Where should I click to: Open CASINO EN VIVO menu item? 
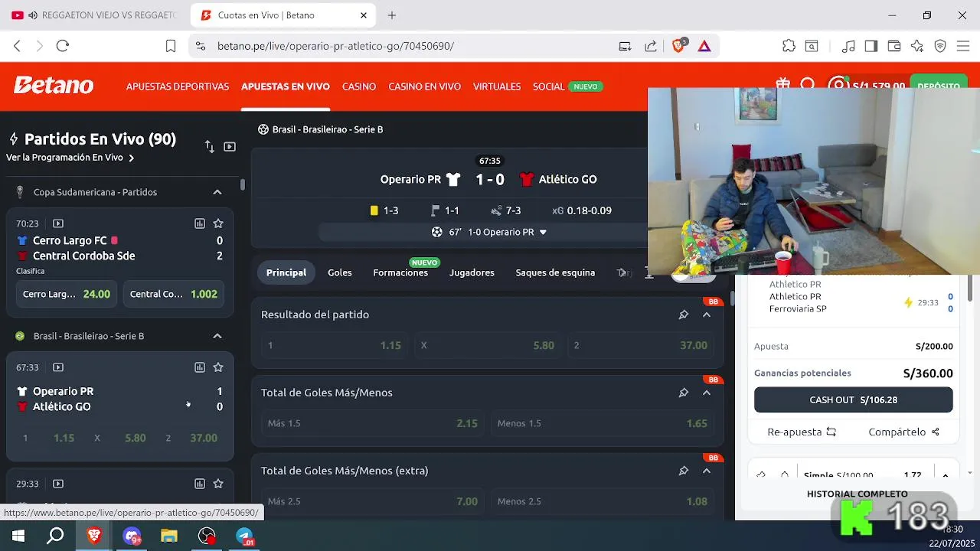pos(424,86)
